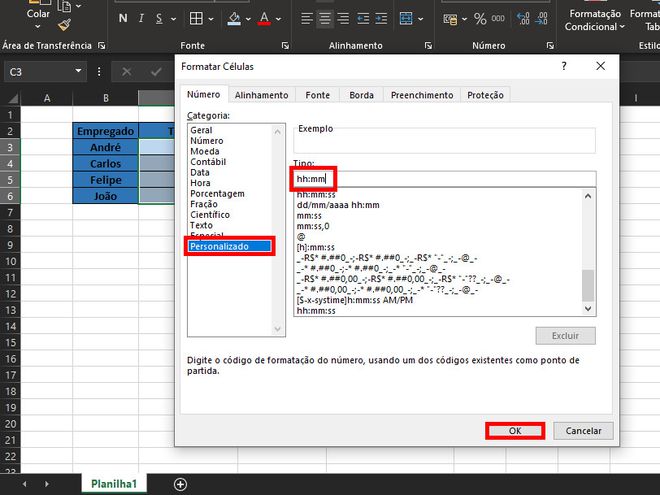The height and width of the screenshot is (495, 660).
Task: Confirm with the OK button
Action: pyautogui.click(x=515, y=431)
